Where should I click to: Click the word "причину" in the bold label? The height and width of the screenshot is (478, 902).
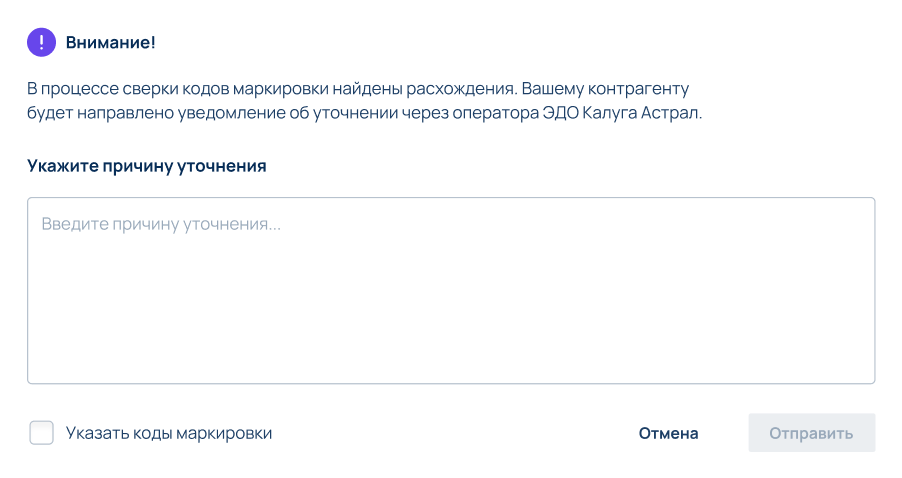point(137,166)
